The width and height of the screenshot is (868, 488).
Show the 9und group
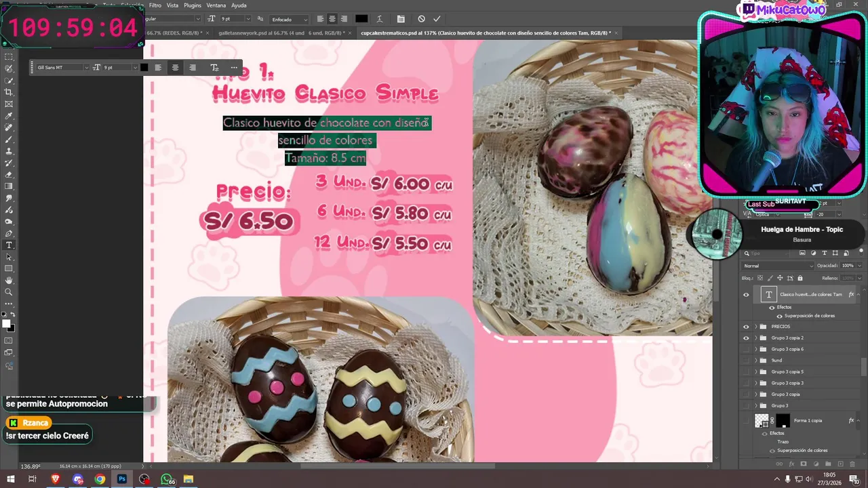(746, 361)
